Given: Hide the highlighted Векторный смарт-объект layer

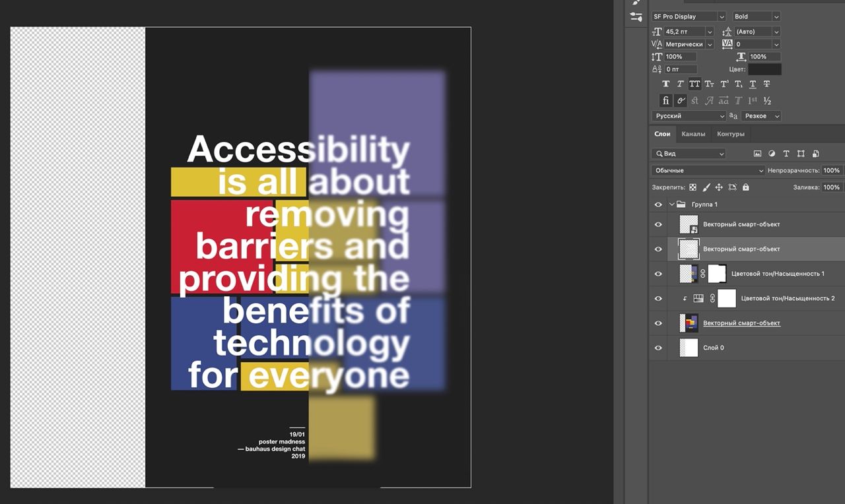Looking at the screenshot, I should 658,249.
